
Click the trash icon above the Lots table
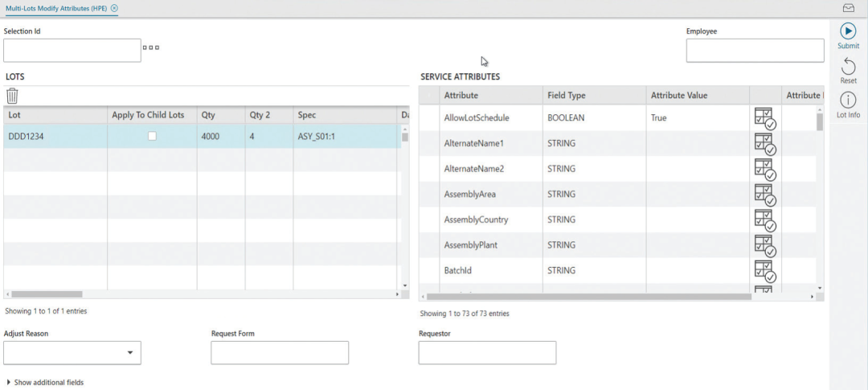[12, 96]
